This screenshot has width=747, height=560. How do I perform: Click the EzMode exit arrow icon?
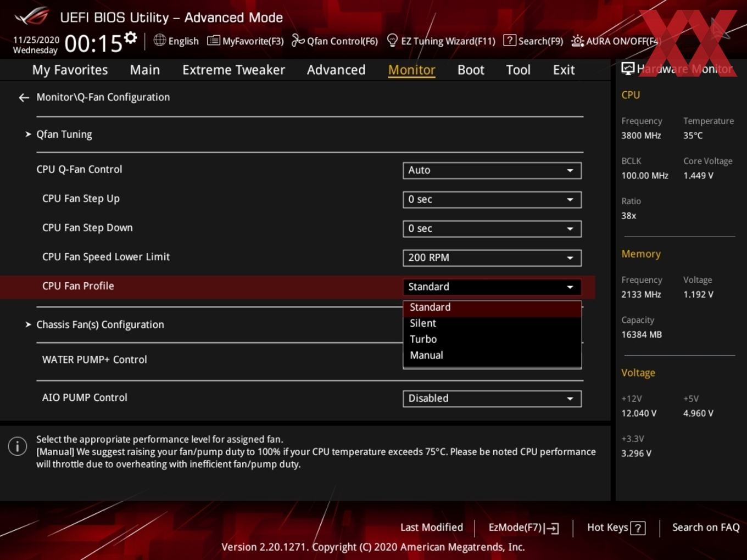(552, 528)
